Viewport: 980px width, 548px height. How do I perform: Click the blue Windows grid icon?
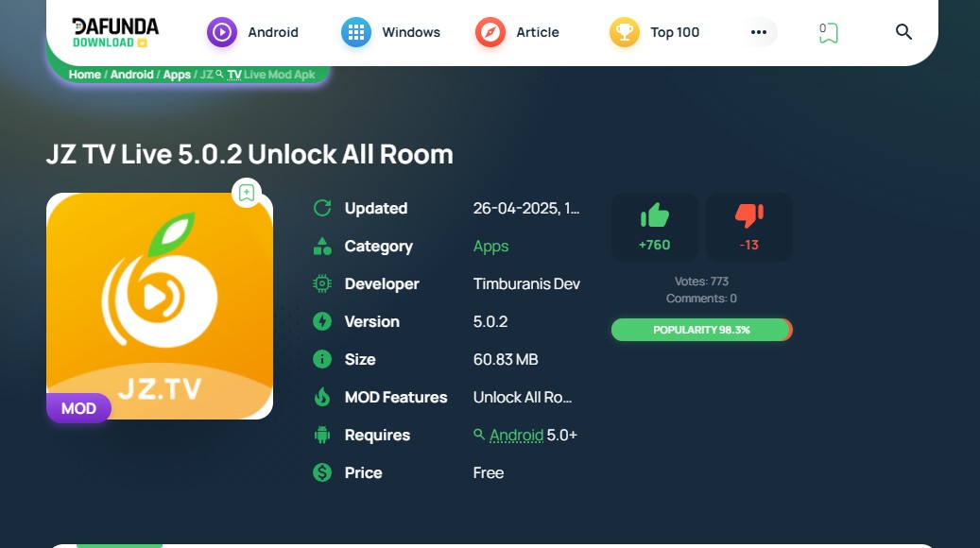(x=356, y=32)
